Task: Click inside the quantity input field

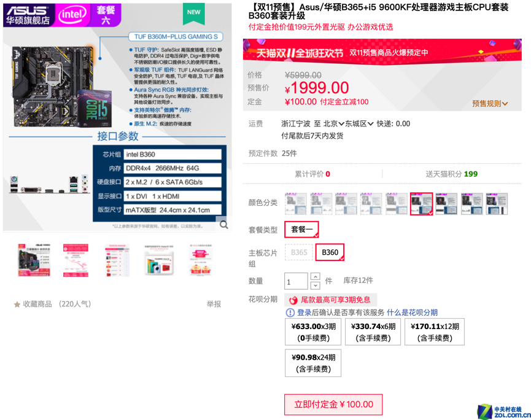Action: pyautogui.click(x=296, y=281)
